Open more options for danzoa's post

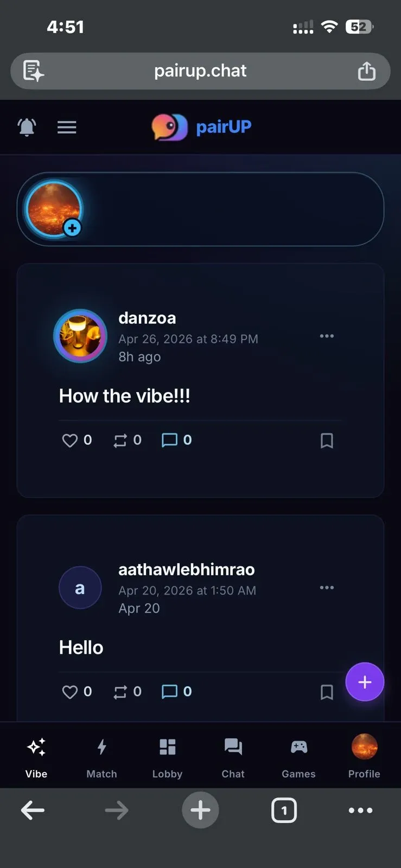coord(327,336)
